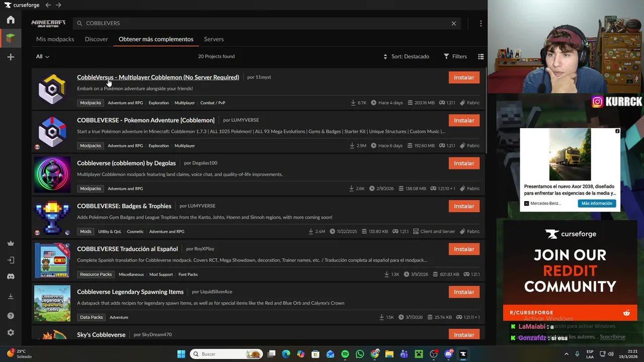Expand the All category dropdown

[x=43, y=56]
